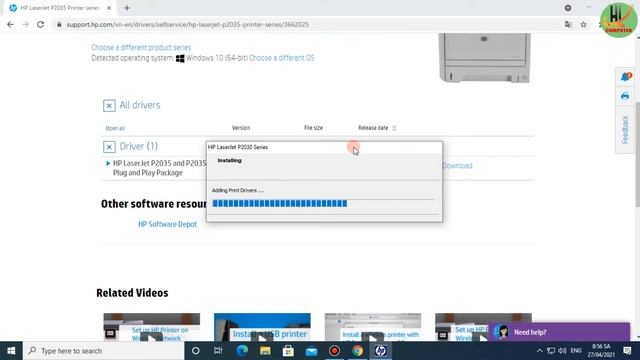
Task: Open the Action Center notifications icon
Action: 627,351
